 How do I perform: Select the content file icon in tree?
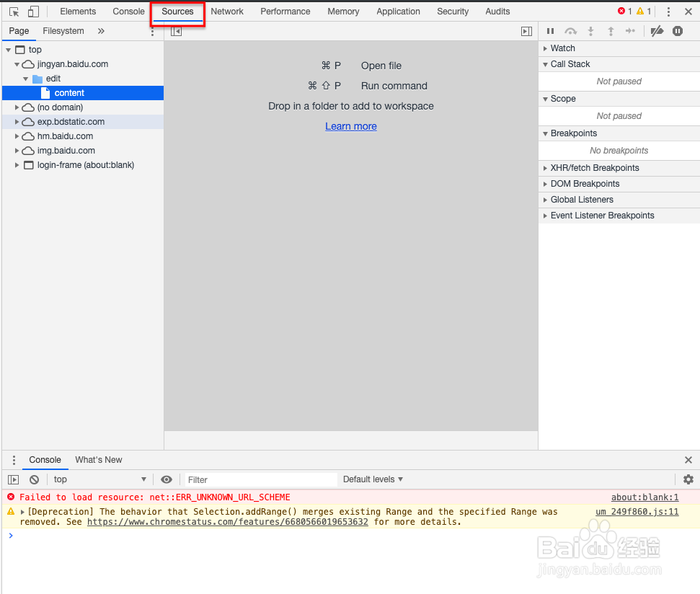click(45, 93)
